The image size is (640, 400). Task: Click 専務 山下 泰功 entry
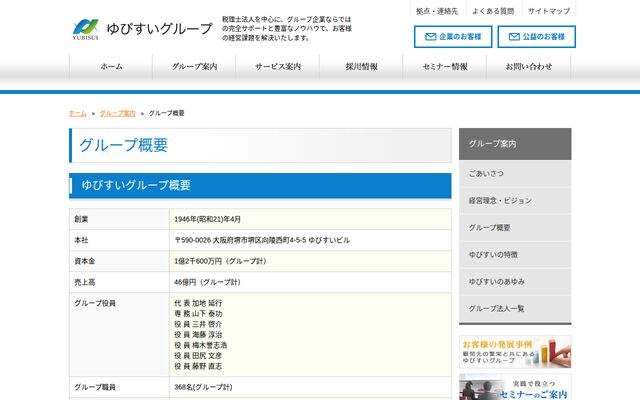198,314
